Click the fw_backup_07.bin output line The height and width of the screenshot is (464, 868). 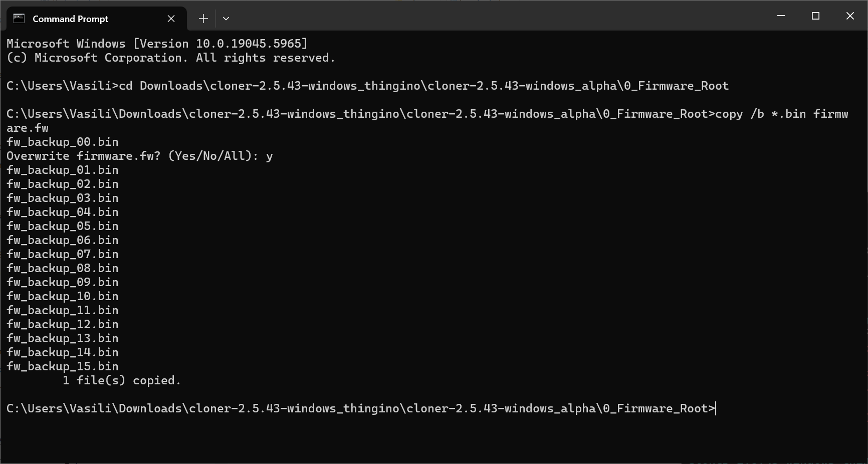click(x=63, y=255)
